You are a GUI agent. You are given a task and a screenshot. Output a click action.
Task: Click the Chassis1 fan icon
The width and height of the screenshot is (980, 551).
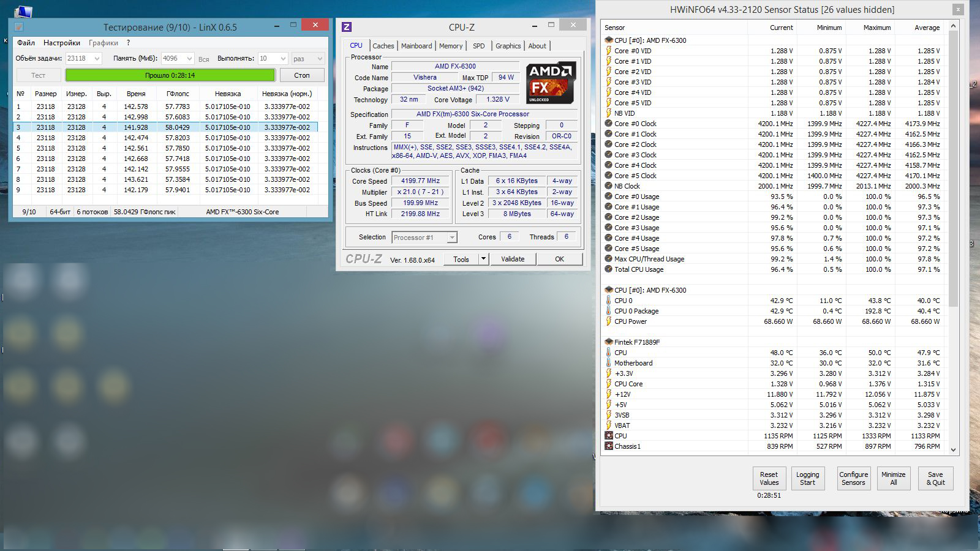click(x=609, y=446)
